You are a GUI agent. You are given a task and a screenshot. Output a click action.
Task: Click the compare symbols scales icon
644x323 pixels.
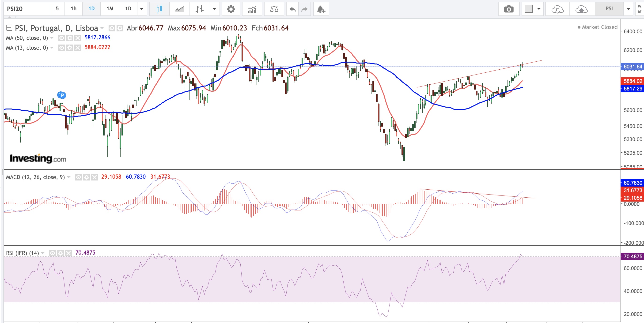274,9
